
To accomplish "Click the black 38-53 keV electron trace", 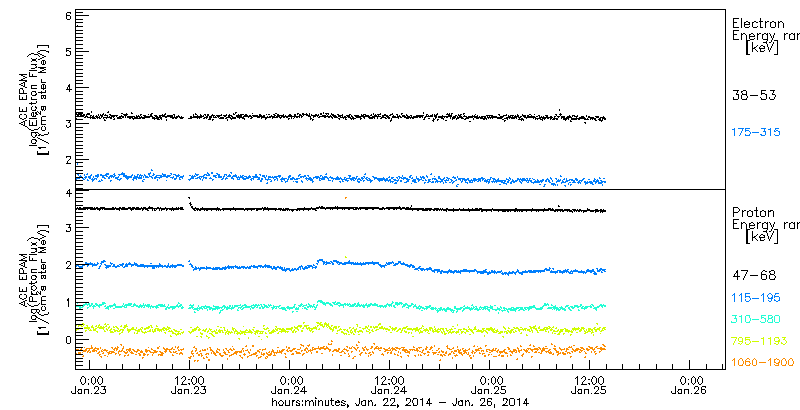I will 340,117.
